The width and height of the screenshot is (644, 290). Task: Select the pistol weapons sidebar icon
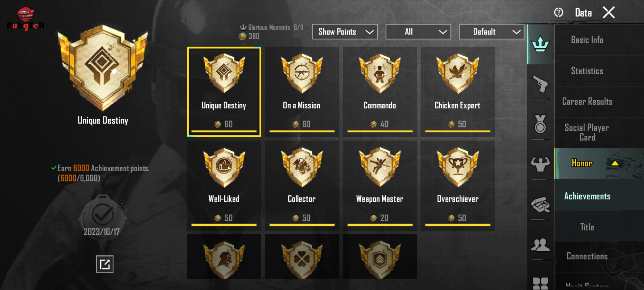coord(540,84)
